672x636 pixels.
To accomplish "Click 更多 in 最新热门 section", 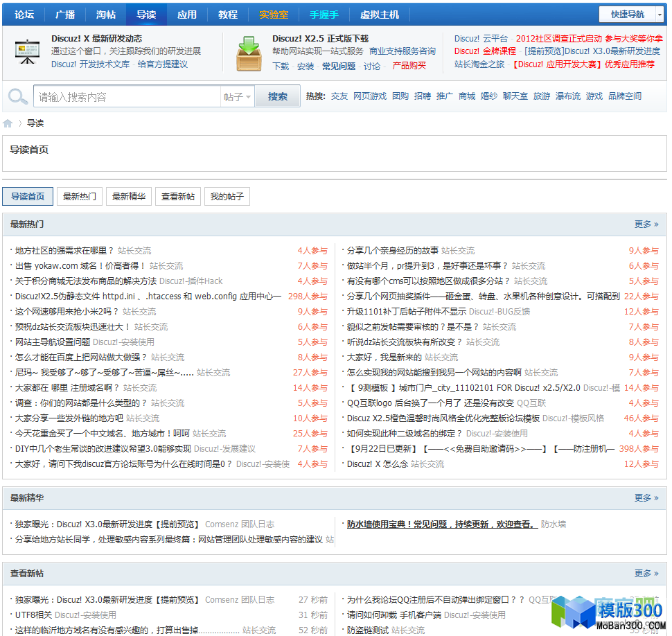I will [646, 224].
